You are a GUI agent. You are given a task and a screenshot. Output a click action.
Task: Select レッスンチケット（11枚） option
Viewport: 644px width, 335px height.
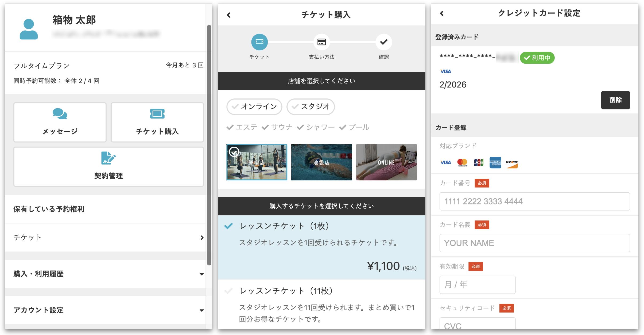[x=286, y=291]
